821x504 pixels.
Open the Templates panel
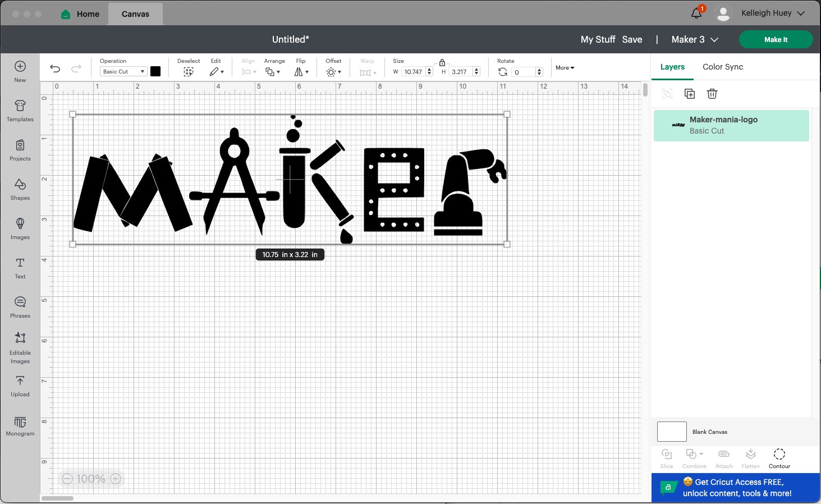point(20,111)
